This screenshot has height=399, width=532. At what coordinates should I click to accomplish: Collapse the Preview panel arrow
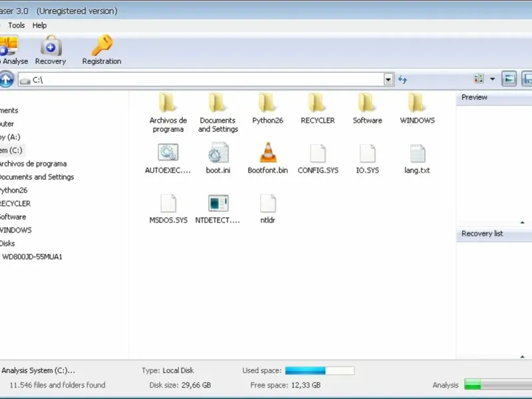(x=522, y=223)
